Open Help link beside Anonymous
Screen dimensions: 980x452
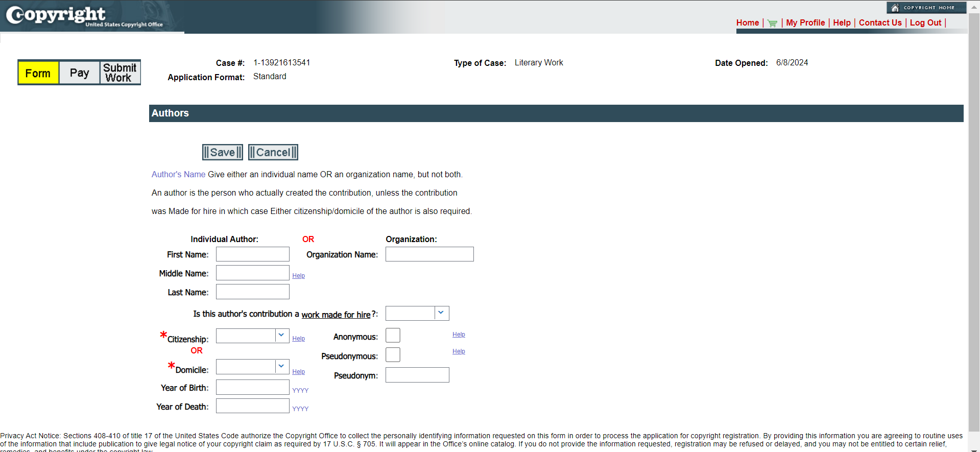tap(459, 335)
